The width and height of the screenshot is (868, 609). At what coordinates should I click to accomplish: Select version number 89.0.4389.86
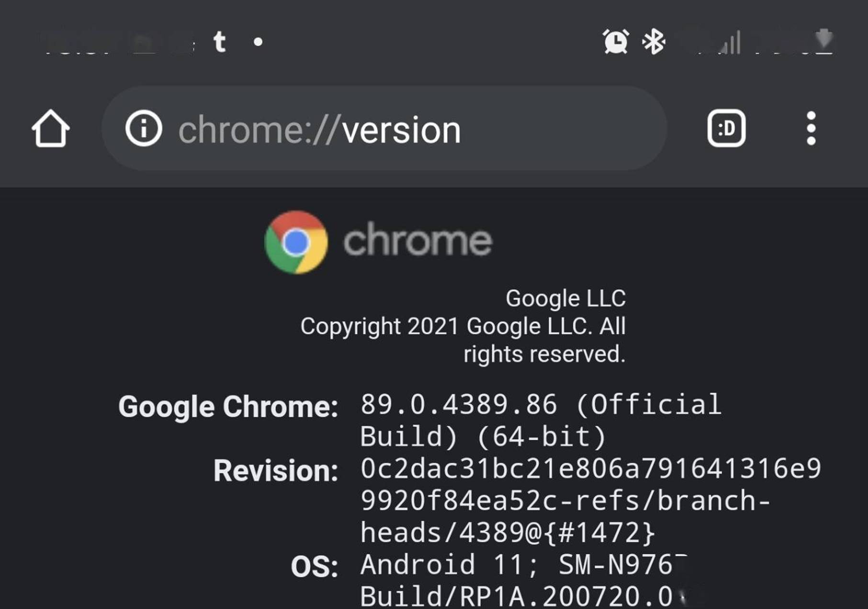(458, 404)
